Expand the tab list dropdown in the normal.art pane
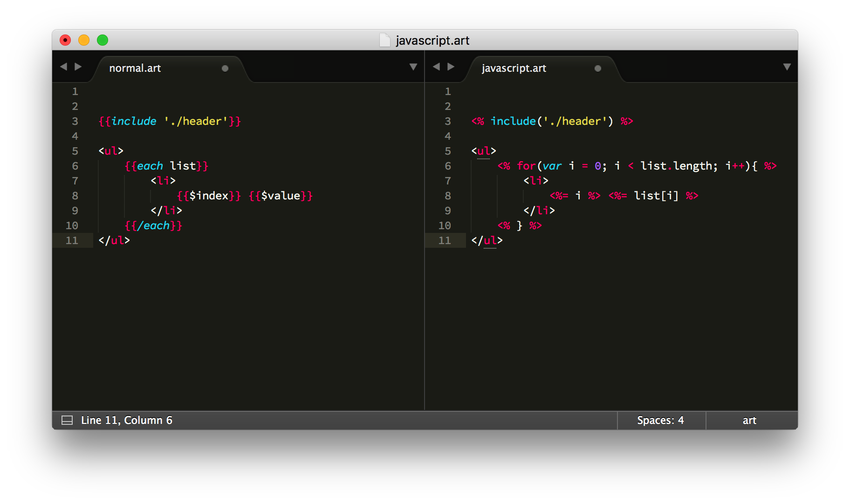 tap(413, 67)
